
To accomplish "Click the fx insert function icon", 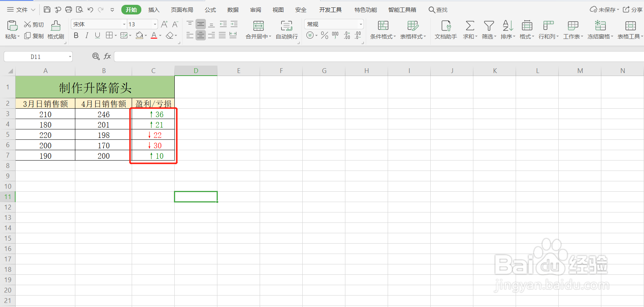I will [x=107, y=56].
